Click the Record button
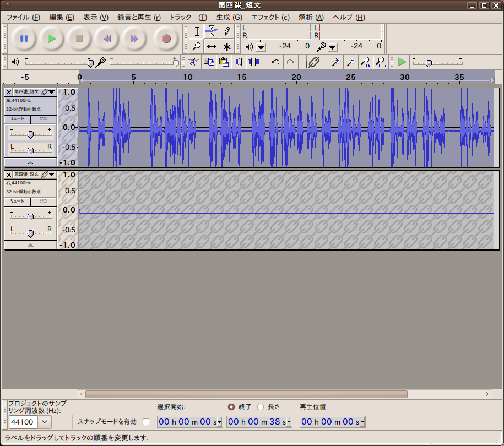 pyautogui.click(x=166, y=39)
